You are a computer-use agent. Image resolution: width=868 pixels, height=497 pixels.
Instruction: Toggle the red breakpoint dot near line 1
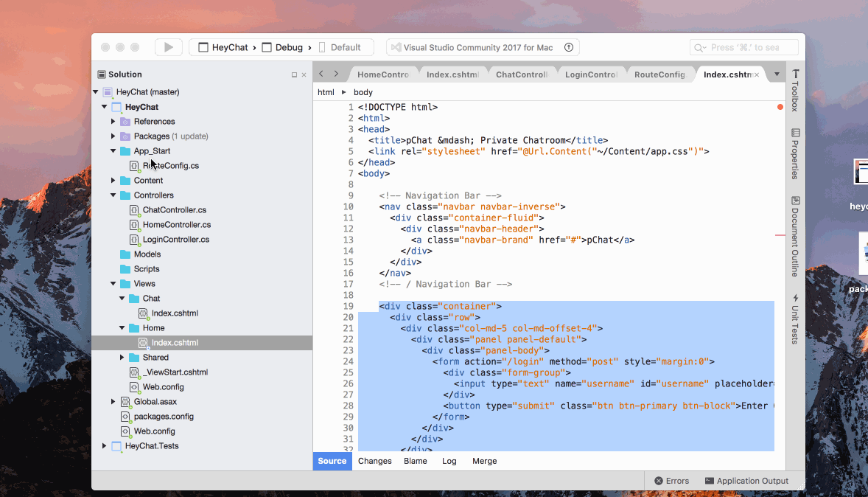click(780, 106)
